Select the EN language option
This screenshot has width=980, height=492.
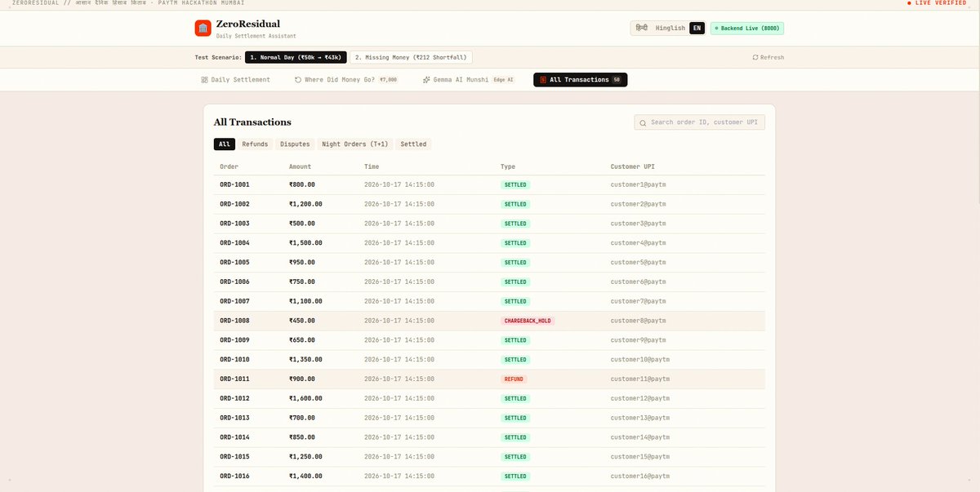(697, 28)
